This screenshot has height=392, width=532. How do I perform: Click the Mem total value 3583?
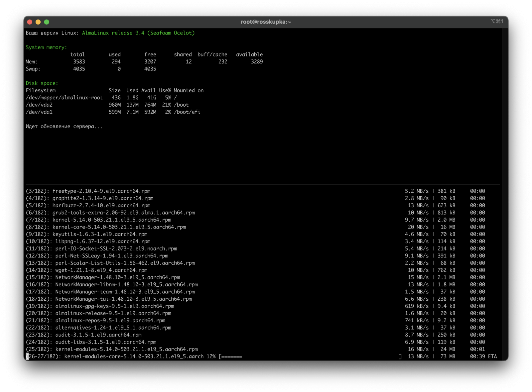[x=79, y=61]
